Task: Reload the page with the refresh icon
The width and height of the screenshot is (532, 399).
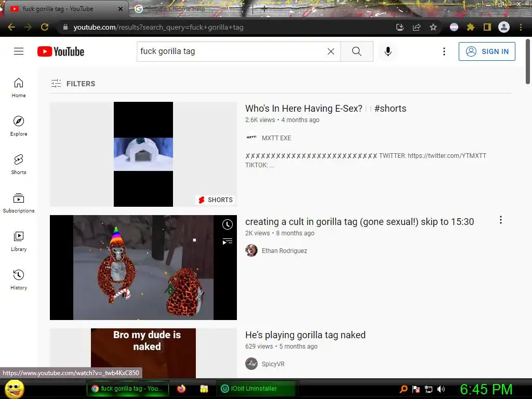Action: coord(45,27)
